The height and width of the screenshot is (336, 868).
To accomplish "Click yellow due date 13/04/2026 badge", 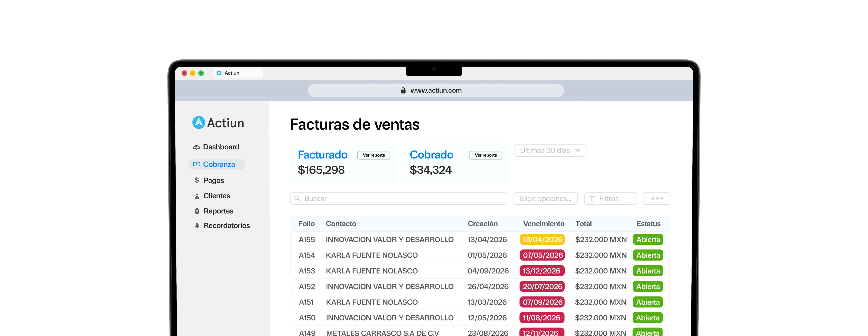I will 542,240.
